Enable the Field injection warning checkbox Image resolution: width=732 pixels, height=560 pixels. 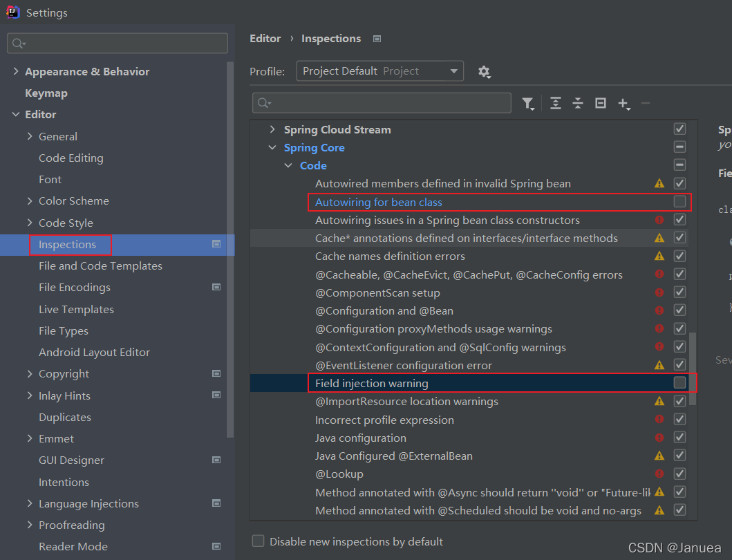pos(679,382)
